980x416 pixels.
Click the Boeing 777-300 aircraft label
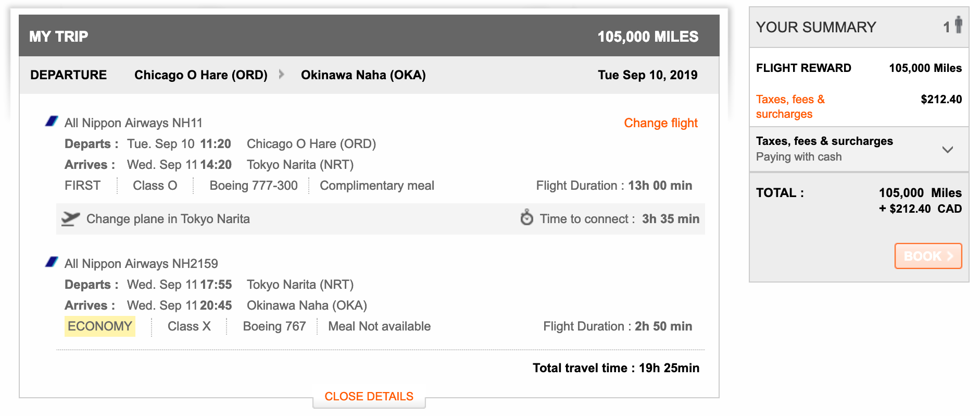tap(254, 186)
